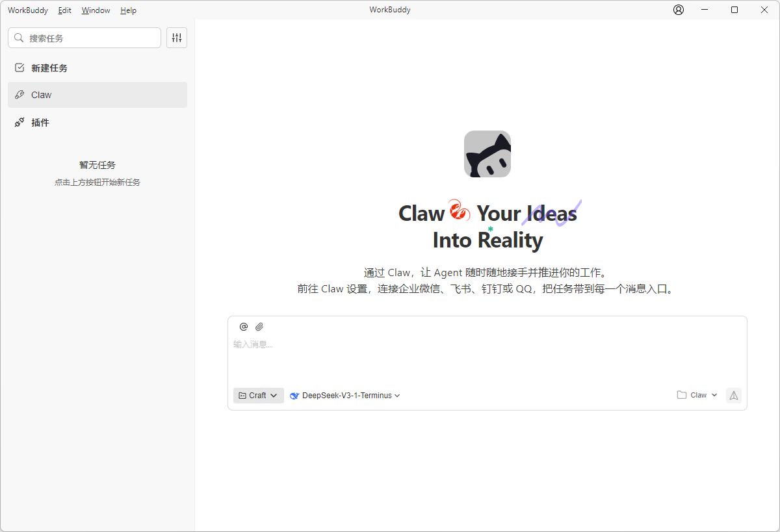Open the user account profile icon
Screen dimensions: 780x532
click(679, 10)
